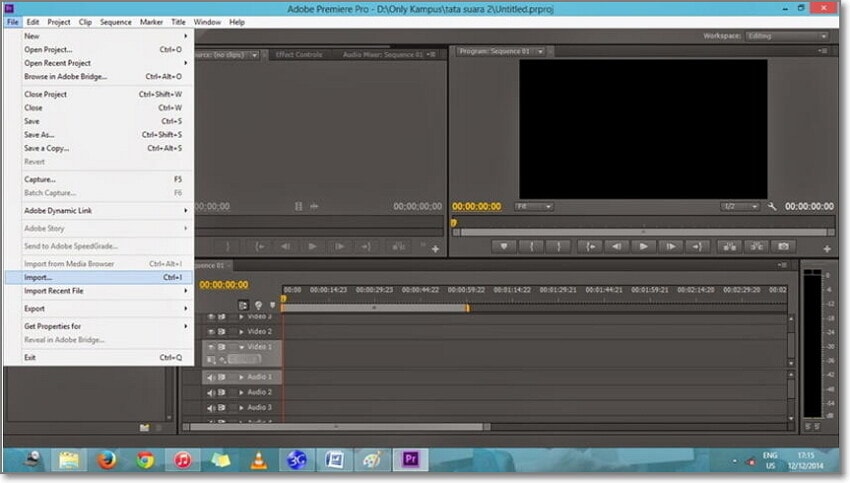Toggle Video 2 track output eye

point(211,331)
